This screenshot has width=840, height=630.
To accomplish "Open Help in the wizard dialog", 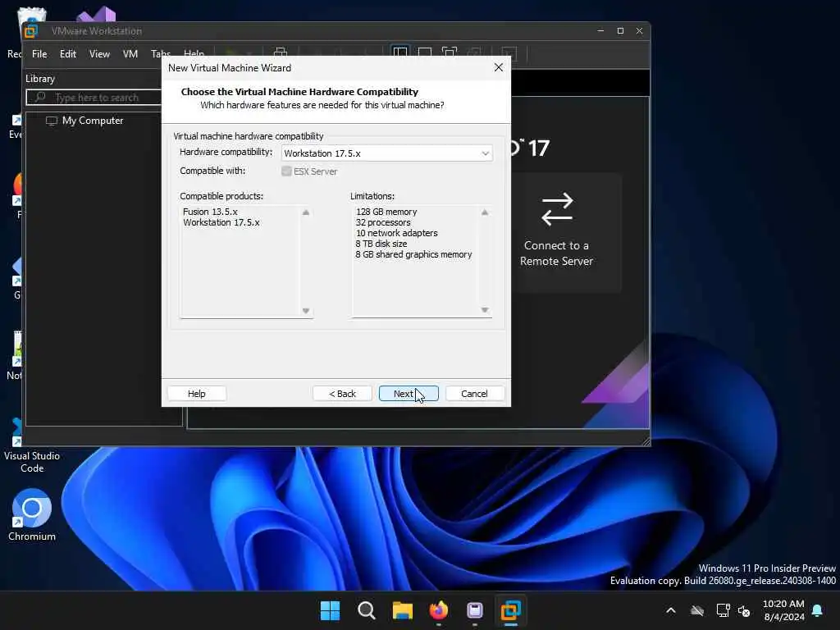I will [x=197, y=393].
